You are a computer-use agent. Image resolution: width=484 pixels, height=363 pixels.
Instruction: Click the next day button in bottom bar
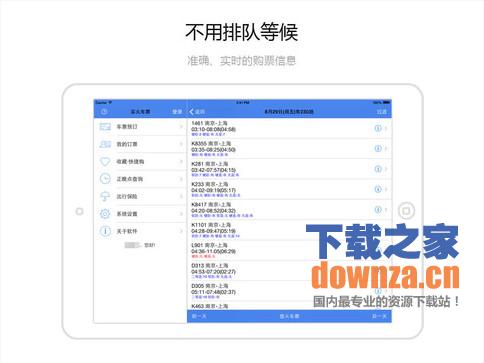click(x=379, y=316)
